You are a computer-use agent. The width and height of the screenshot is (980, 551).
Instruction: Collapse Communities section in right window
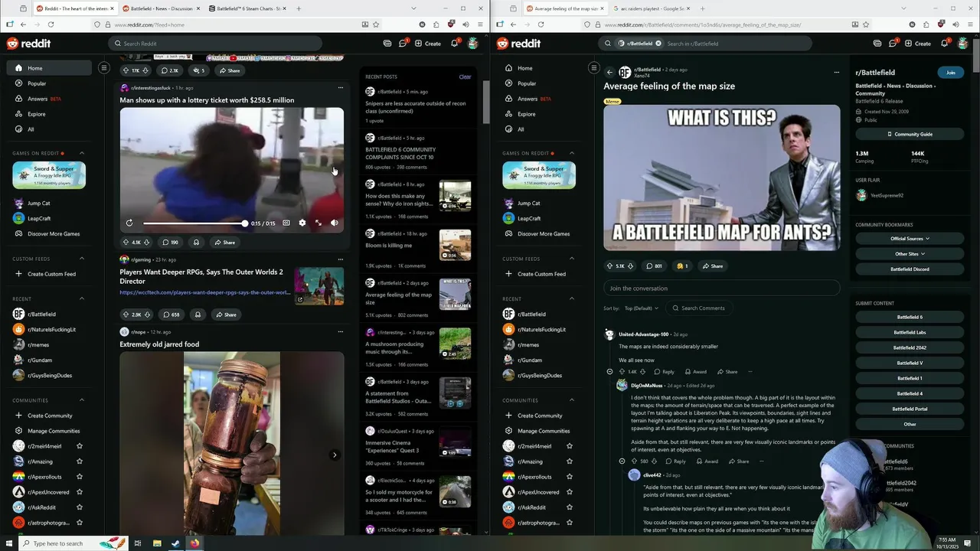click(572, 400)
